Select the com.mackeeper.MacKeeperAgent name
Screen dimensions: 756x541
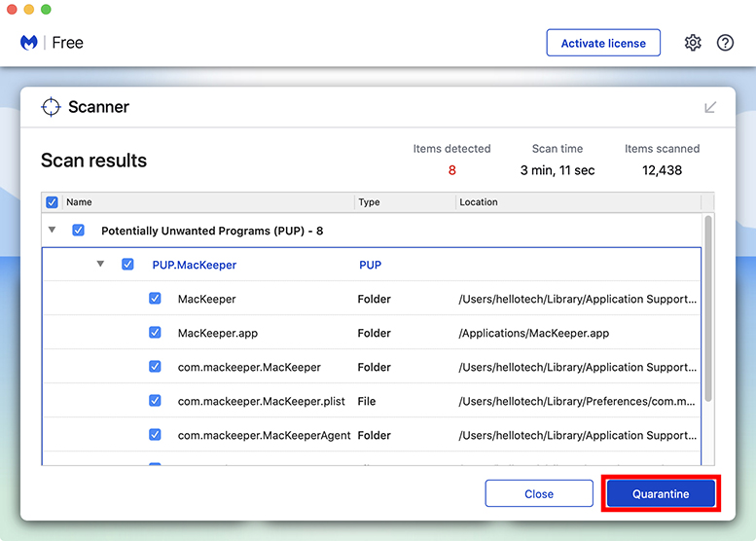(265, 435)
